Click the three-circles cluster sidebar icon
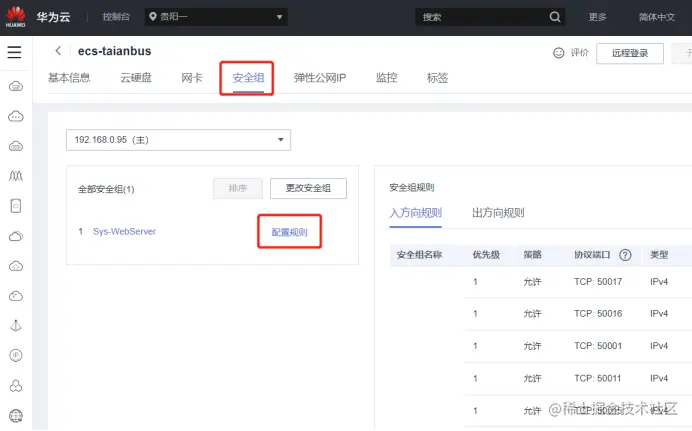 pos(16,386)
